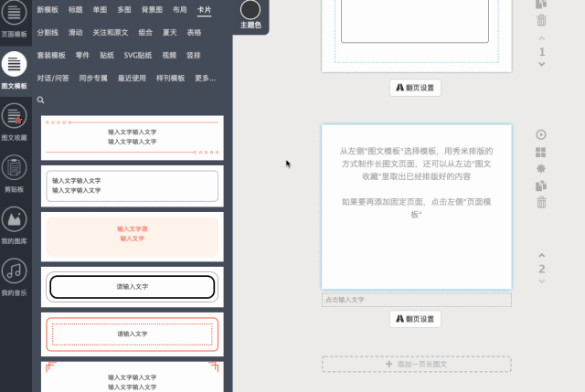Image resolution: width=585 pixels, height=392 pixels.
Task: Select the 分割线 category
Action: click(x=48, y=33)
